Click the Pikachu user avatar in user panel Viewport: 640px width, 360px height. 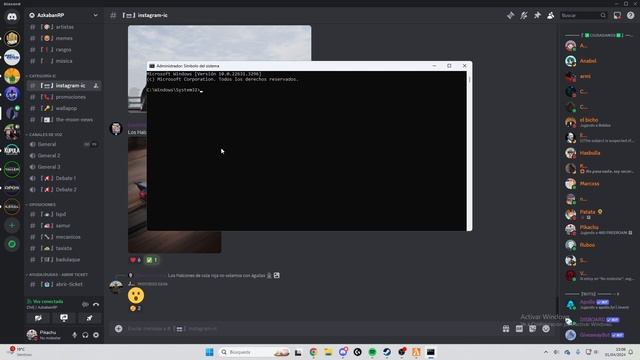point(32,335)
